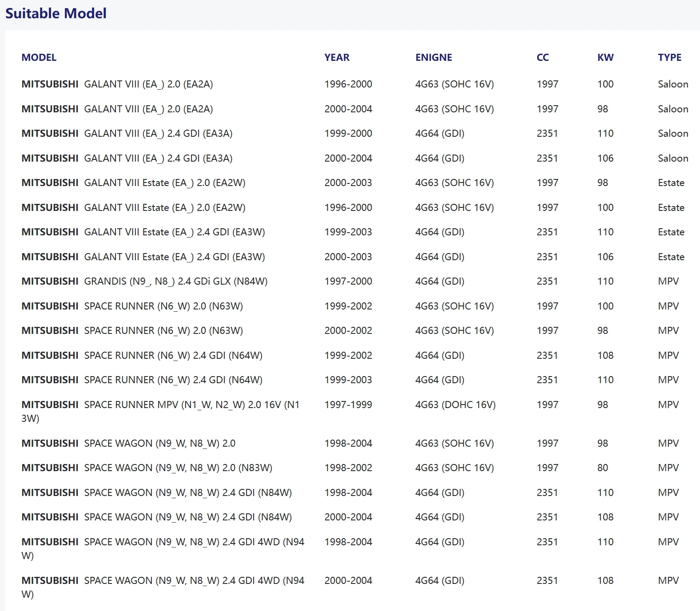Viewport: 700px width, 611px height.
Task: Click the 100 KW value in first GALANT row
Action: tap(605, 84)
